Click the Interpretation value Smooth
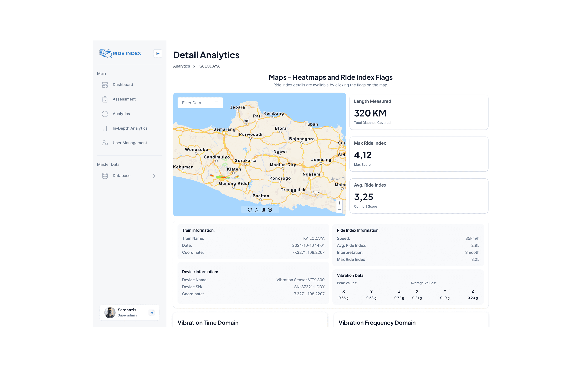 pyautogui.click(x=472, y=252)
